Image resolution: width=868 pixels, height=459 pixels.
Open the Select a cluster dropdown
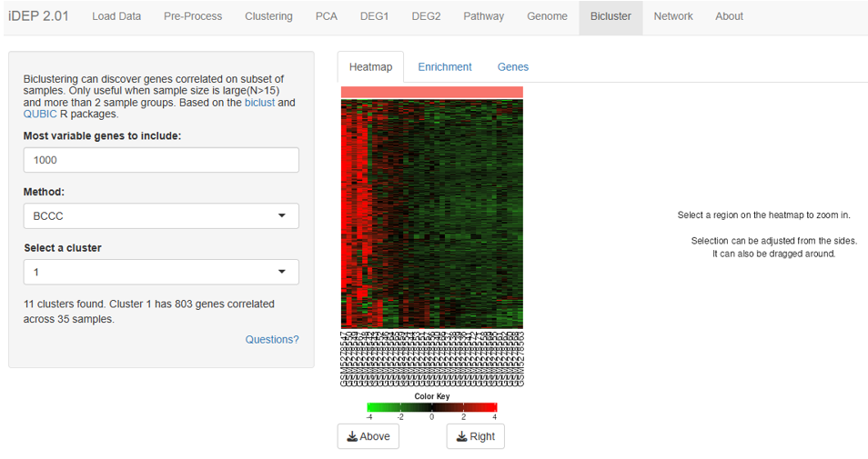[161, 272]
